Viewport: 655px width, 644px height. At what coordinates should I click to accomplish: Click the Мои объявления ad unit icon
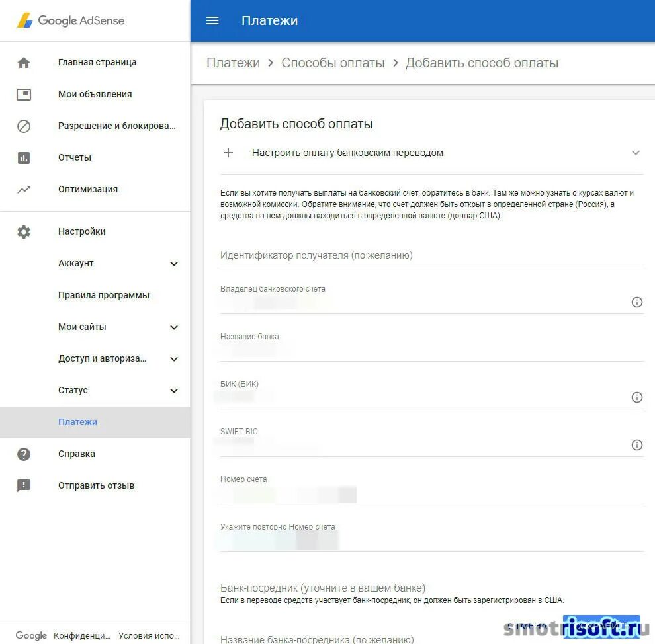coord(24,95)
